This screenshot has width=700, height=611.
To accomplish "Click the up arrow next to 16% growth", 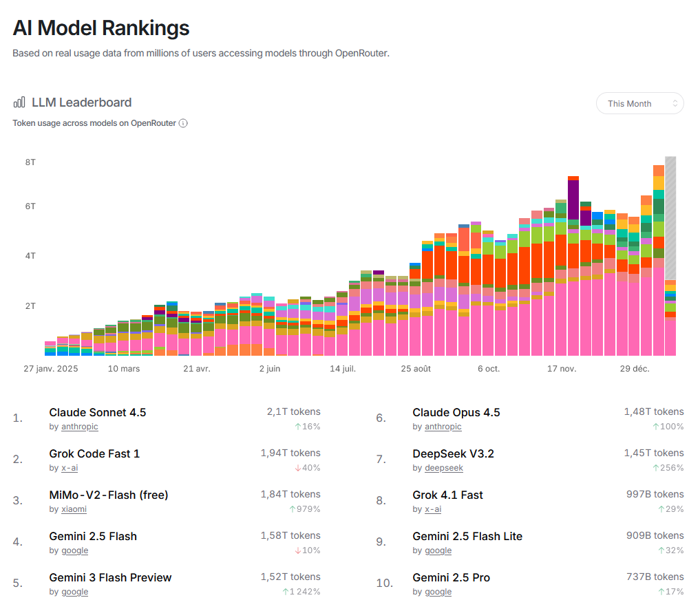I will (298, 427).
